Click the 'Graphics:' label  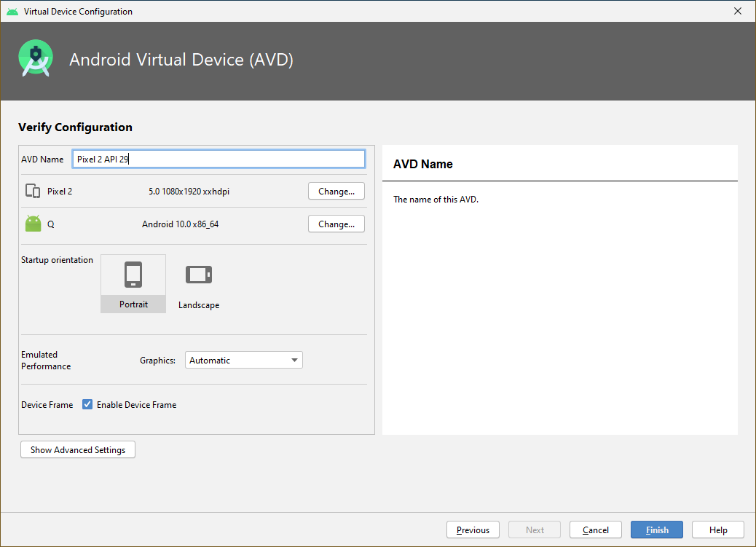click(x=157, y=361)
